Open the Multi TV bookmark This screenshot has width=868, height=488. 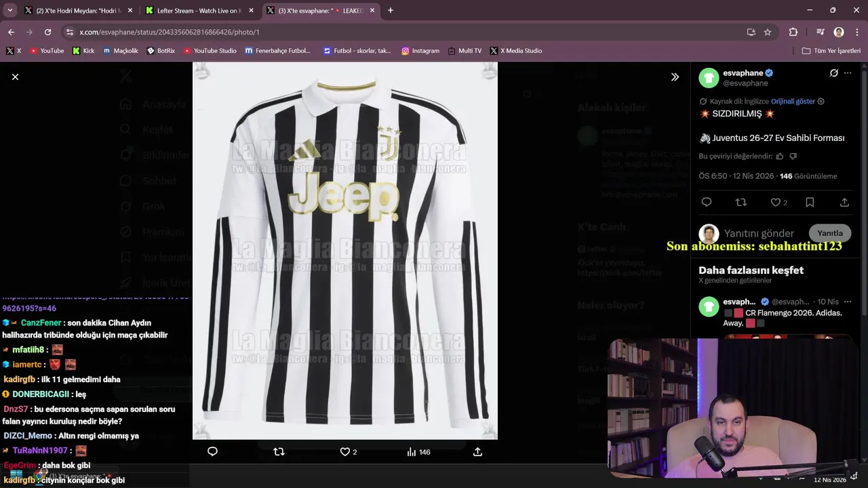tap(465, 51)
